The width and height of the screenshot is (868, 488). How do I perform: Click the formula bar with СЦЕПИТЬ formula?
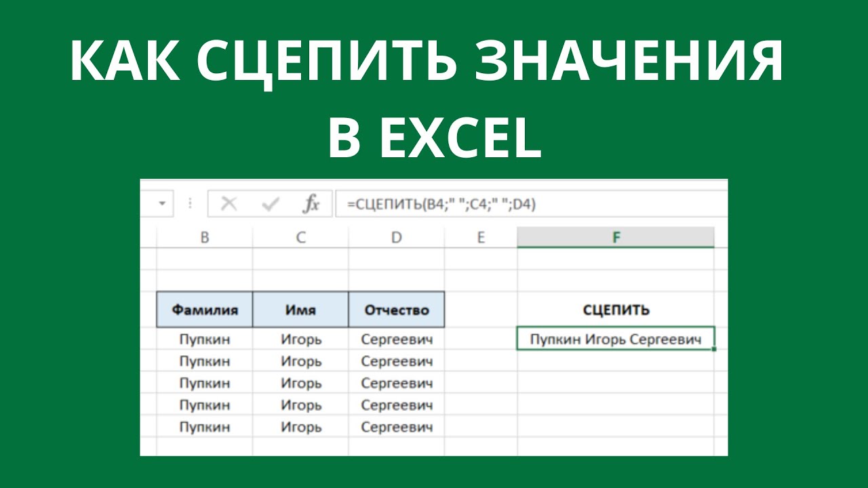532,204
